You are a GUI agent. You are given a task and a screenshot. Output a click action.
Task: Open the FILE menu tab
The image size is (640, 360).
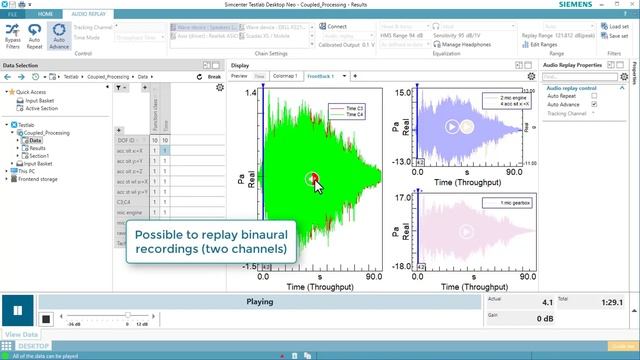click(x=13, y=14)
